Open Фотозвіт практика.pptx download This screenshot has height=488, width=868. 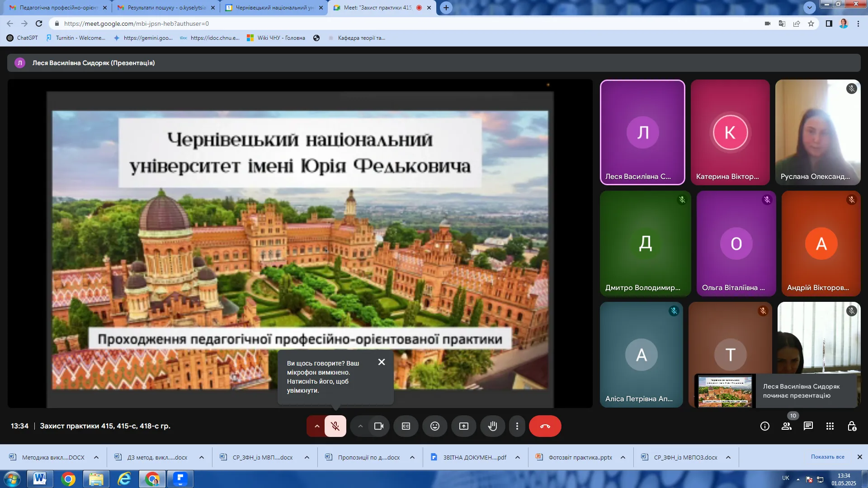pos(574,457)
